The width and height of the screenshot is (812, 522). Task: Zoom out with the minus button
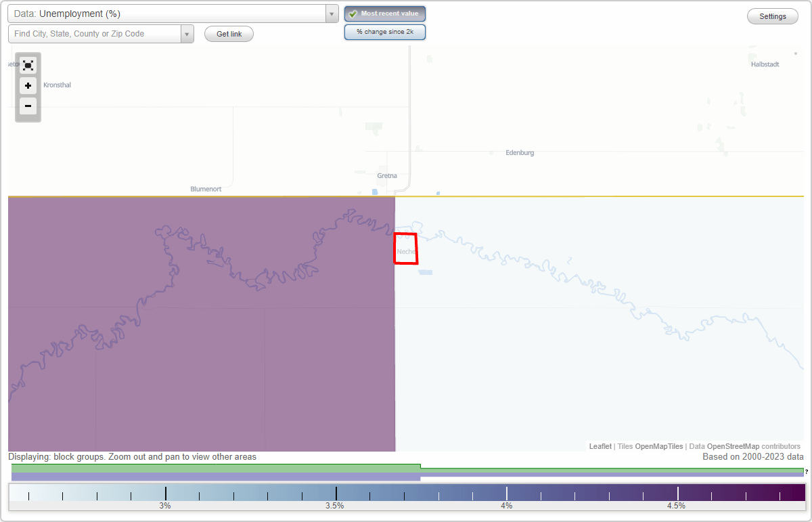28,106
